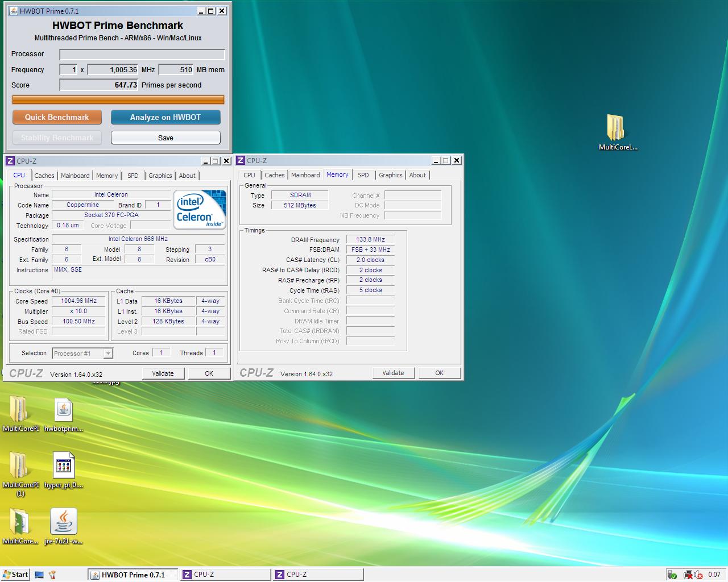This screenshot has height=582, width=728.
Task: Click the Code Name value Coppermine
Action: tap(82, 205)
